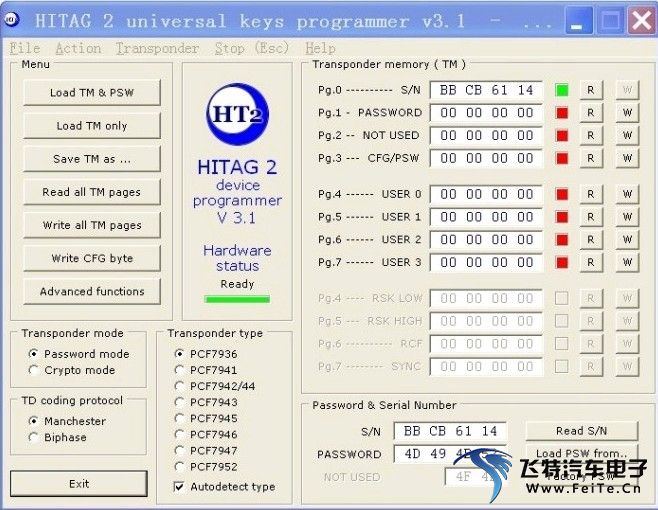Open the Action menu
The width and height of the screenshot is (658, 510).
coord(78,48)
